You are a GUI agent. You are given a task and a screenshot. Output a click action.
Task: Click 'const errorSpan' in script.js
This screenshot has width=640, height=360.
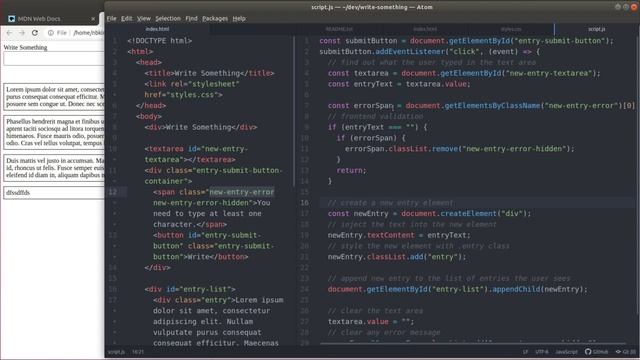[360, 106]
